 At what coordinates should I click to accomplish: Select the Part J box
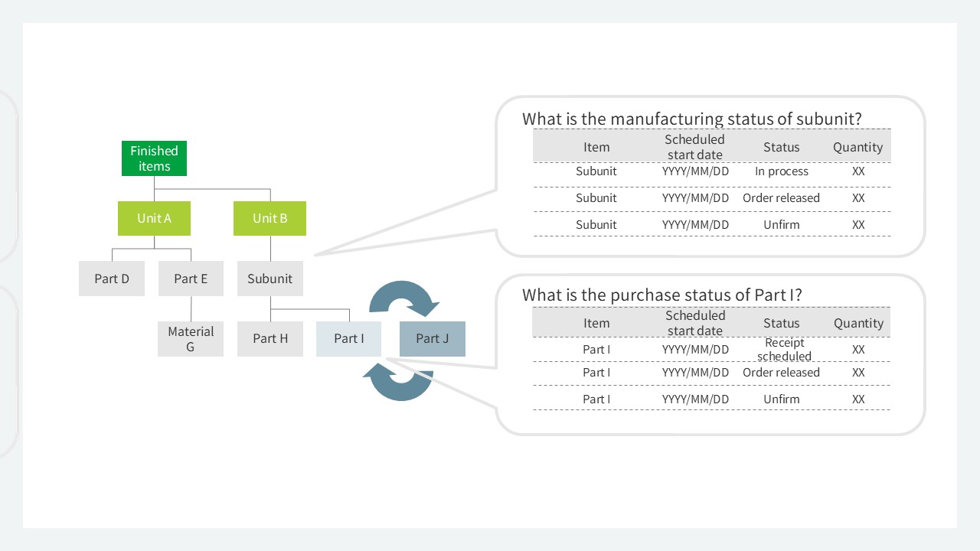pos(433,339)
